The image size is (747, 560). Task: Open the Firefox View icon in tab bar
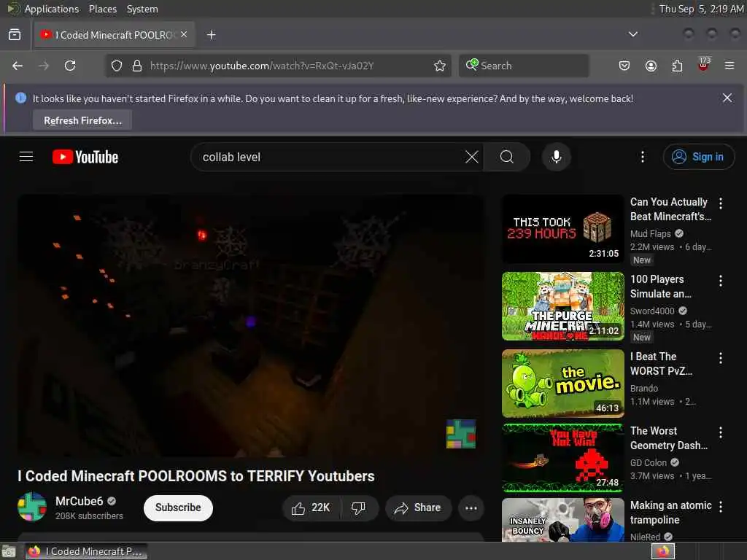point(15,35)
